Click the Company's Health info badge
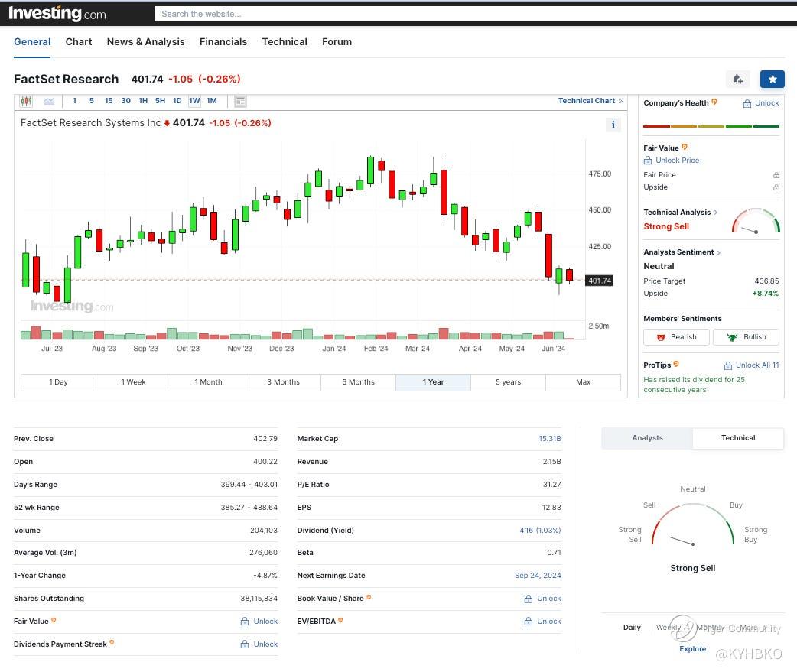 [714, 102]
